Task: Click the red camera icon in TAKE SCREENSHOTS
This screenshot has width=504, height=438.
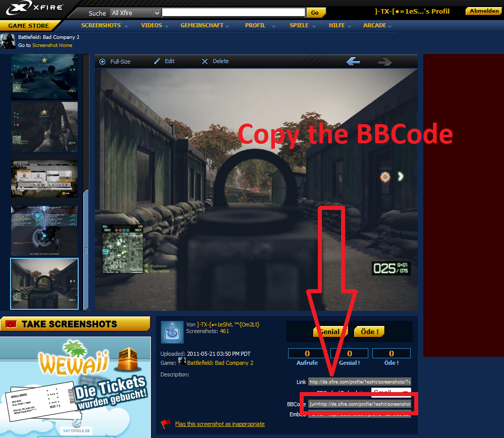Action: pos(11,324)
